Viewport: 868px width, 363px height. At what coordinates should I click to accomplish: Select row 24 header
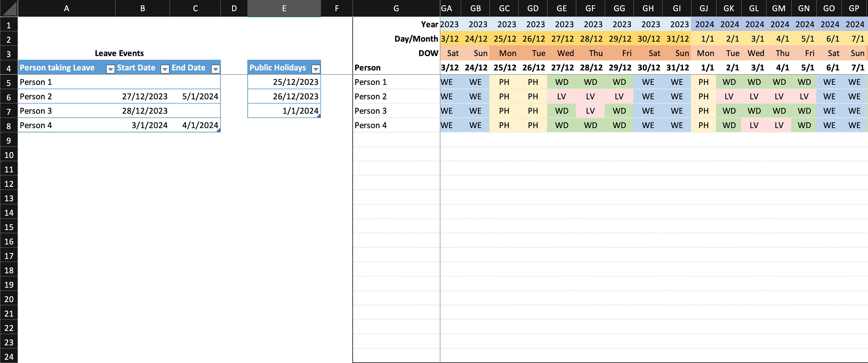pyautogui.click(x=9, y=357)
